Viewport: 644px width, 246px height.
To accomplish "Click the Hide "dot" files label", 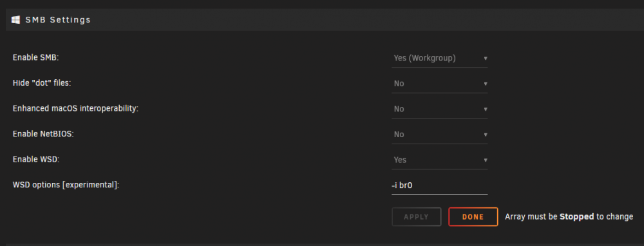I will [42, 83].
